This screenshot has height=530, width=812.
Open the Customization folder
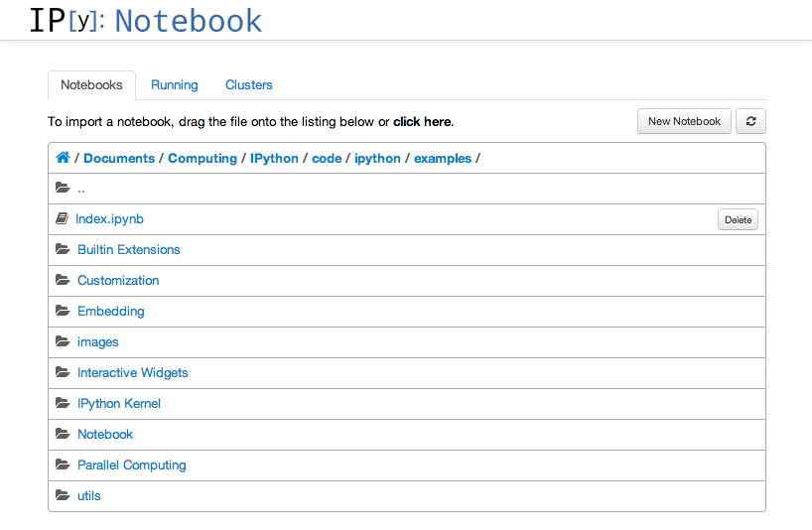pyautogui.click(x=118, y=281)
